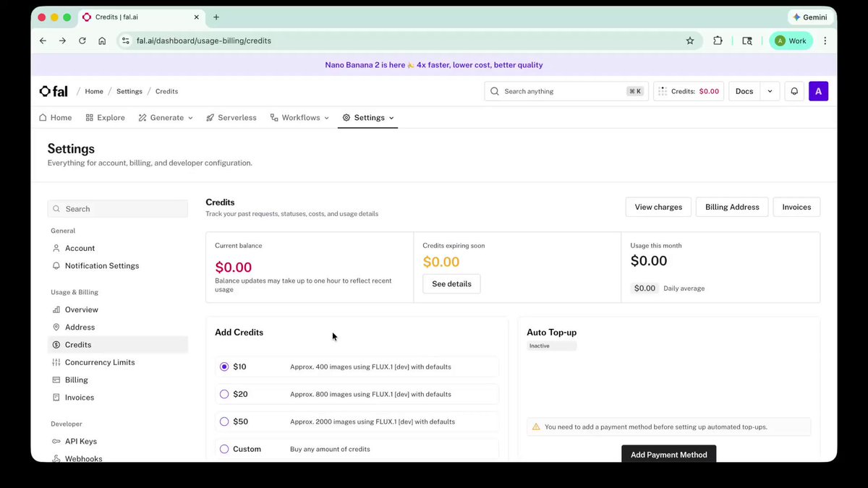868x488 pixels.
Task: Click the See details button
Action: point(451,284)
